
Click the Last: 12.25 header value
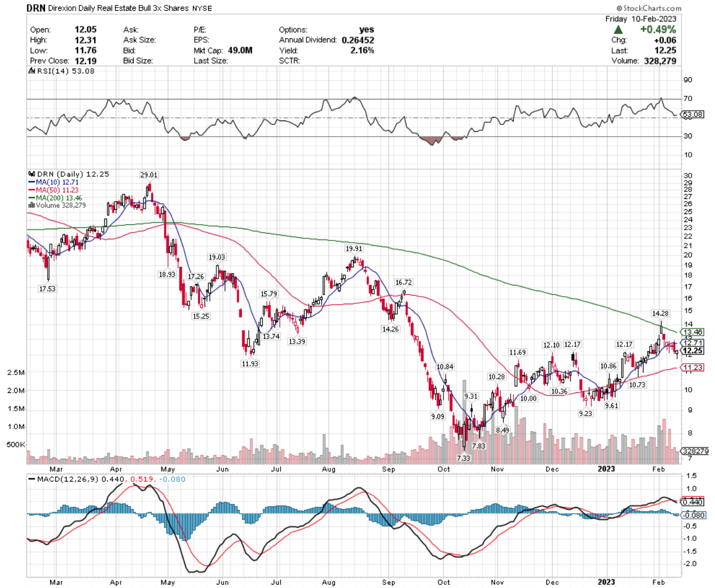click(665, 50)
